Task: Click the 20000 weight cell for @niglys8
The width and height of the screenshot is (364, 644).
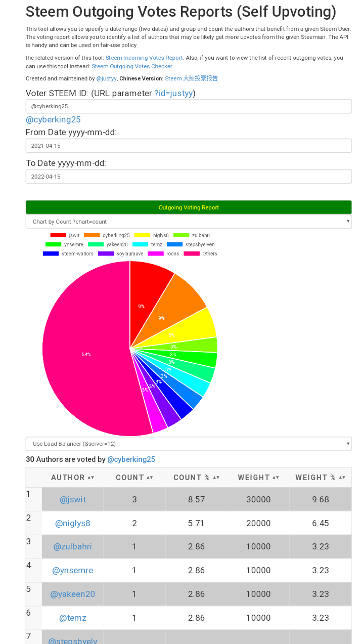Action: click(259, 523)
